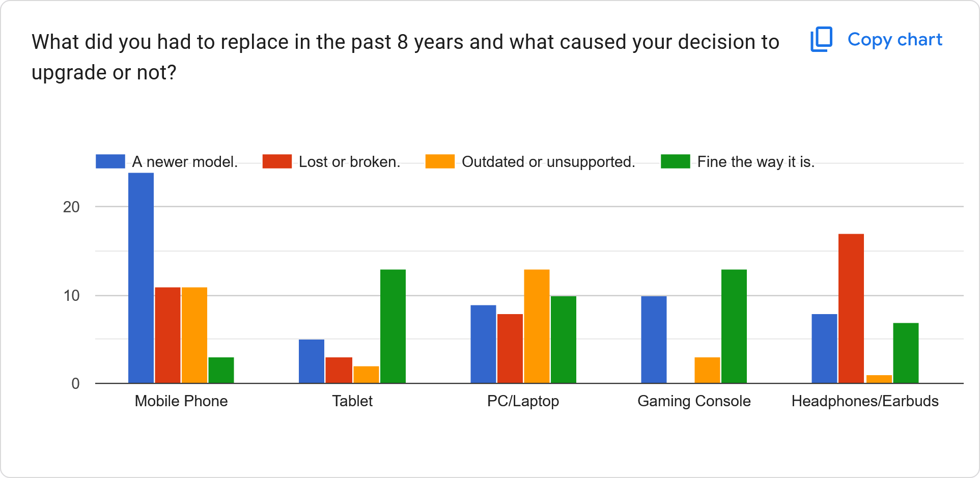Click the green Tablet bar
Image resolution: width=980 pixels, height=478 pixels.
[x=393, y=326]
